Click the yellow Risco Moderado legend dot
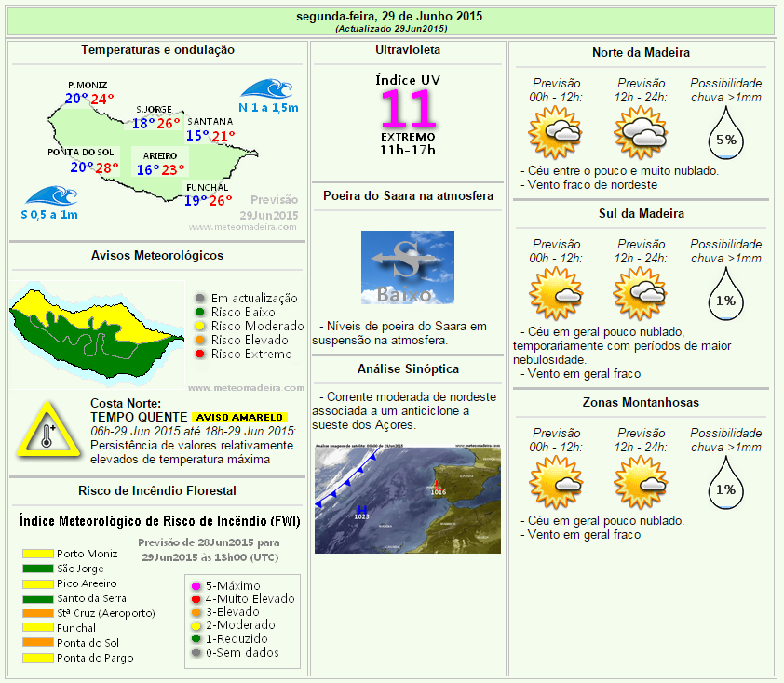This screenshot has height=683, width=784. (200, 327)
